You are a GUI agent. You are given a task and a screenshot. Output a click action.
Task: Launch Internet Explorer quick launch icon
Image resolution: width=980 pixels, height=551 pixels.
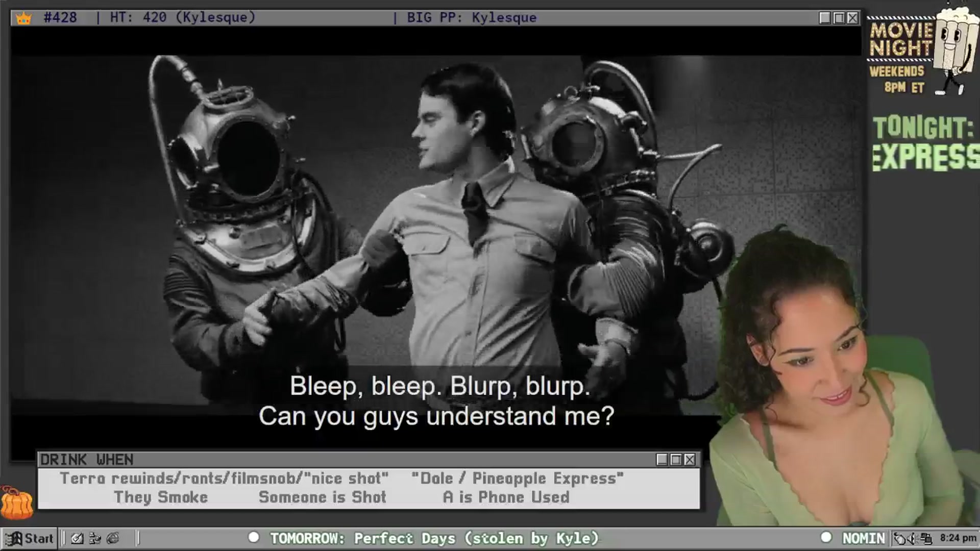pyautogui.click(x=113, y=538)
